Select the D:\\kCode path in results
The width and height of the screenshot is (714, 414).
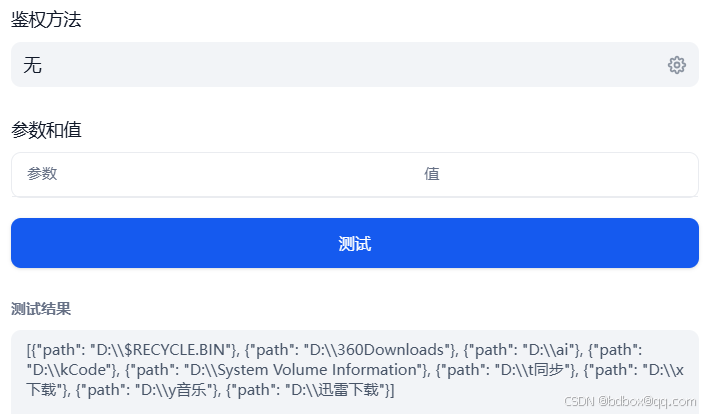pyautogui.click(x=71, y=370)
